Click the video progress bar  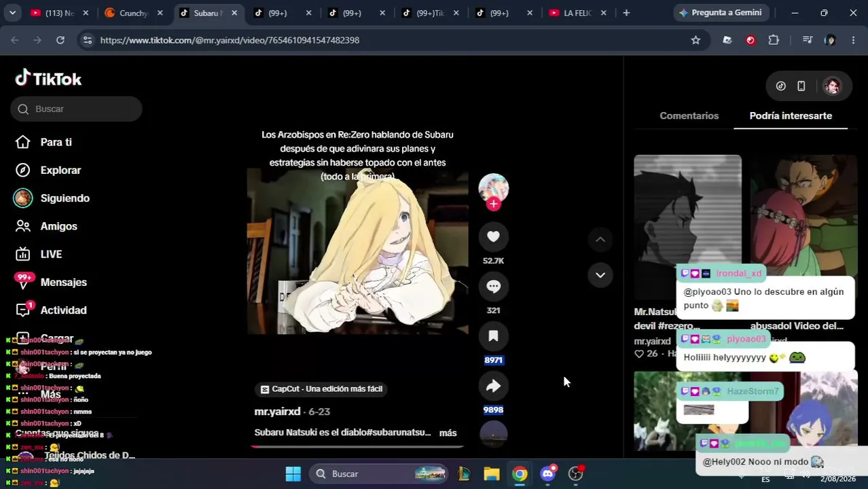coord(357,446)
